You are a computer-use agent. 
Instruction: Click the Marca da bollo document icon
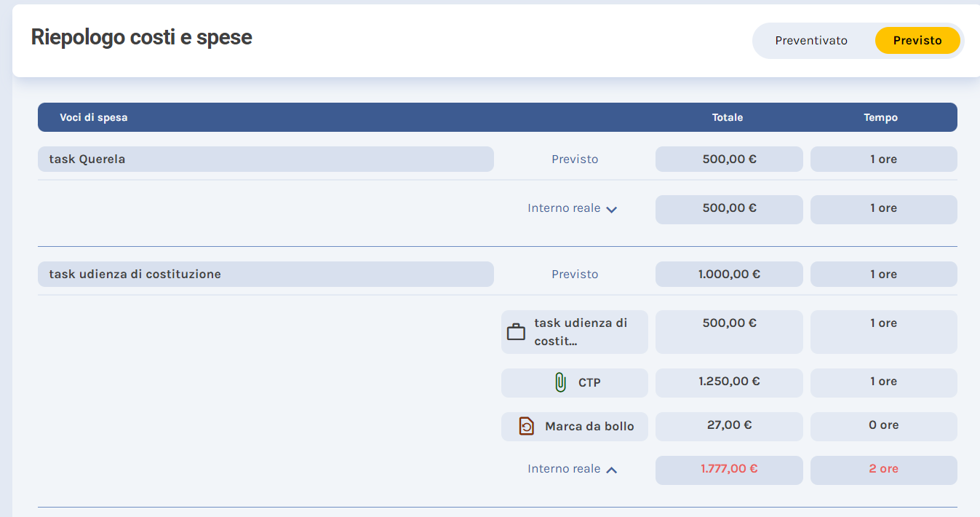526,426
